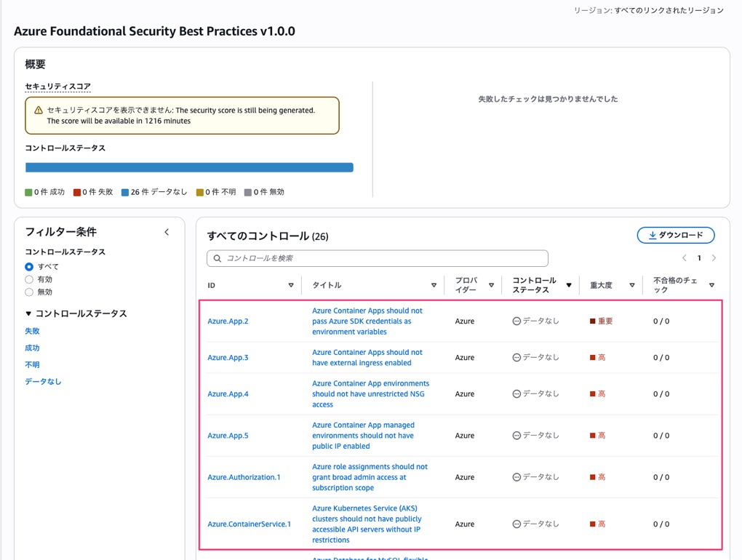Screen dimensions: 742x560
Task: Sort by the 不合格のチェック column arrow
Action: (711, 285)
